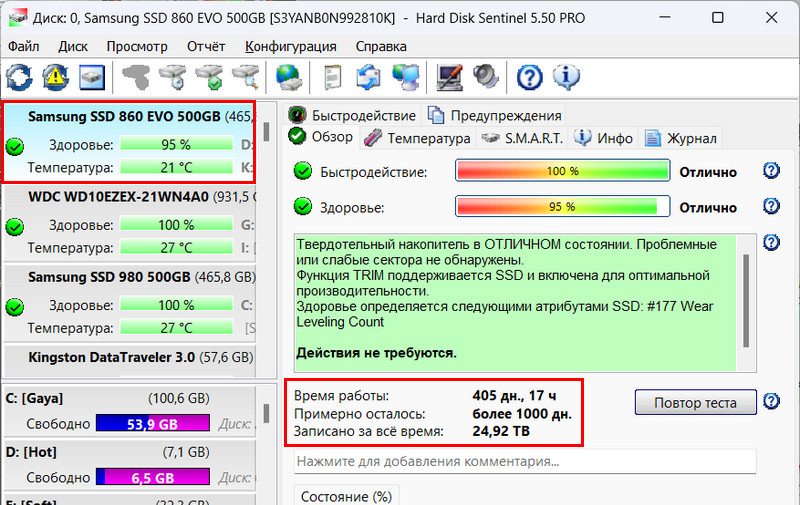Click the 6,5 GB free space bar

pos(153,477)
